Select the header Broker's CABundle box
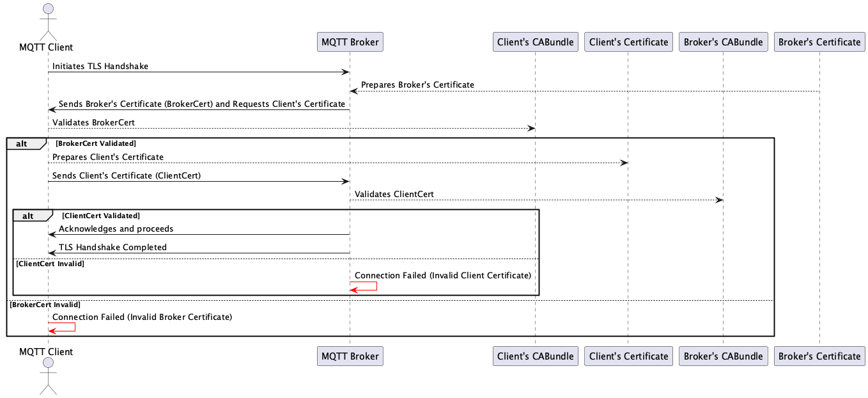Screen dimensions: 868x398 (723, 42)
